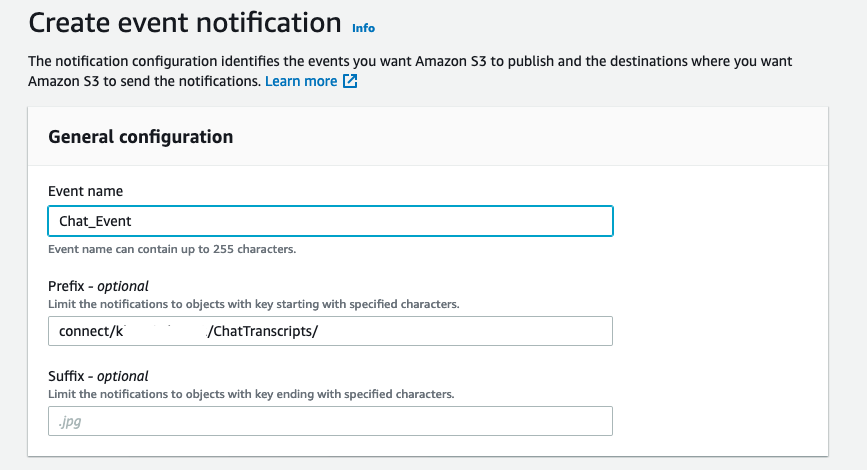Select the General configuration heading

pyautogui.click(x=140, y=137)
